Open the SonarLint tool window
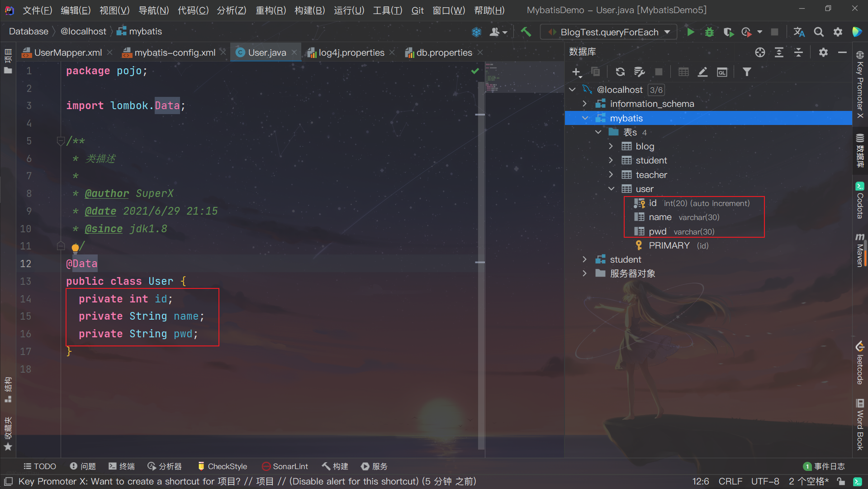The width and height of the screenshot is (868, 489). coord(285,466)
